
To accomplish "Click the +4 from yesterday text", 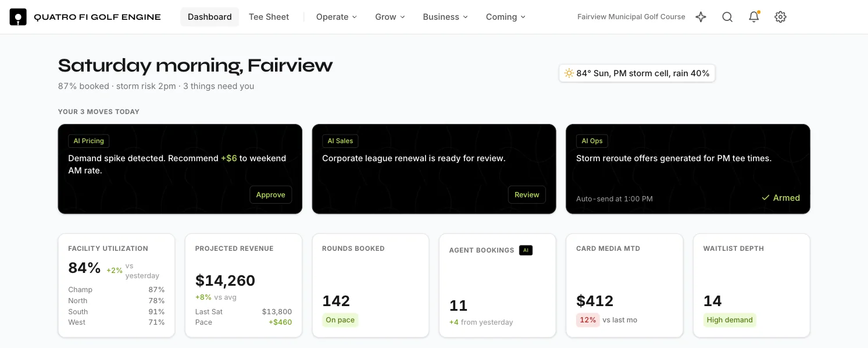I will (x=481, y=322).
